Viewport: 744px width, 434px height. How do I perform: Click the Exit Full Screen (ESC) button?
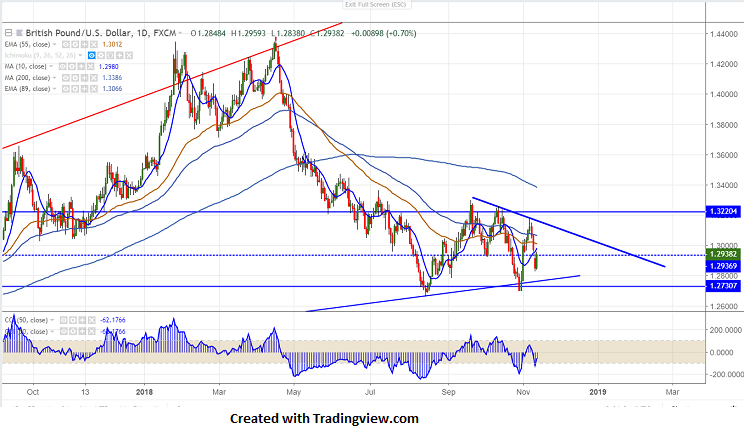click(375, 4)
